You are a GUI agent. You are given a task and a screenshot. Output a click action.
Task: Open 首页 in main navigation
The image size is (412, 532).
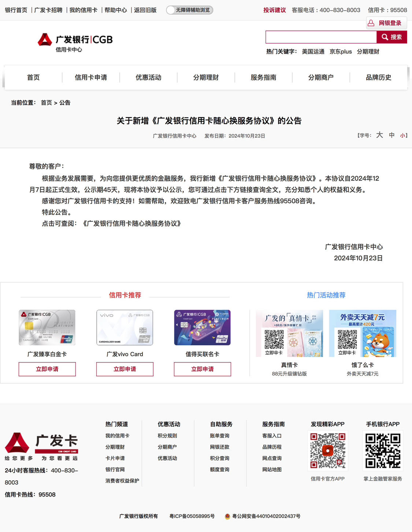point(33,77)
